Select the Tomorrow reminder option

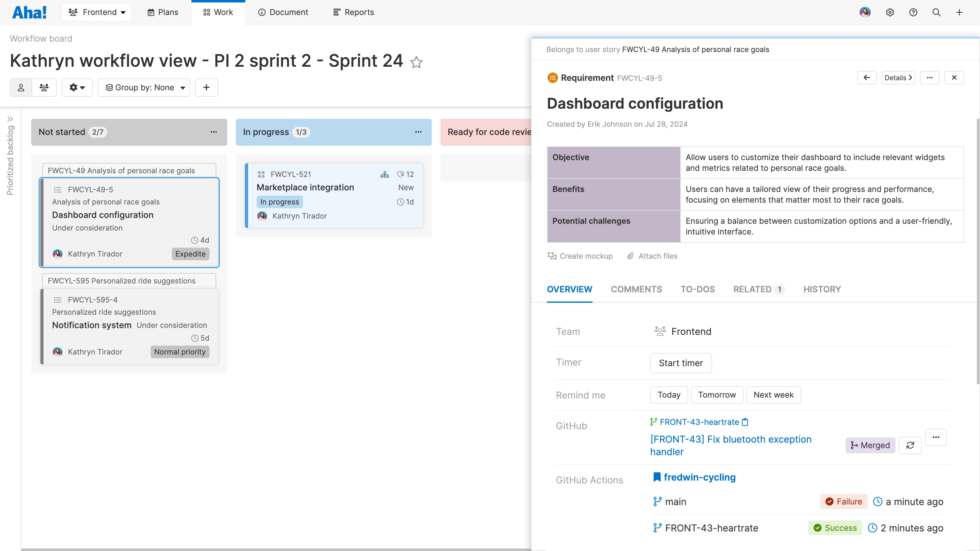(x=717, y=395)
